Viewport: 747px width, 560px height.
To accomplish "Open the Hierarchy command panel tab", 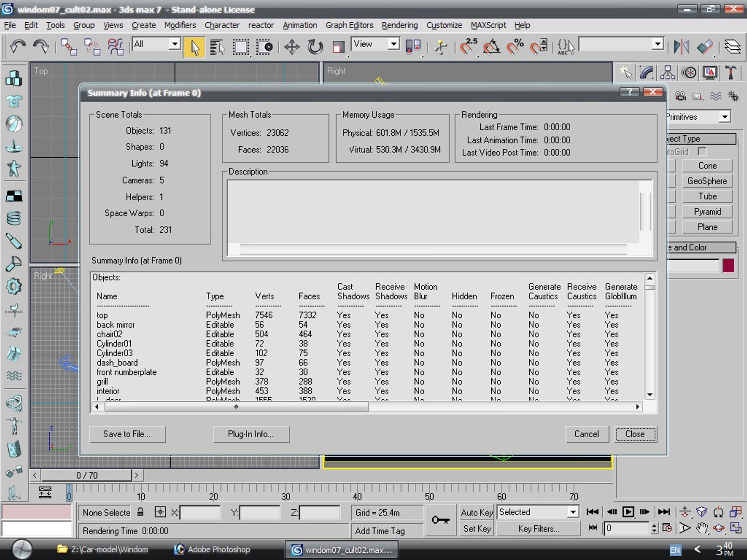I will (x=668, y=73).
